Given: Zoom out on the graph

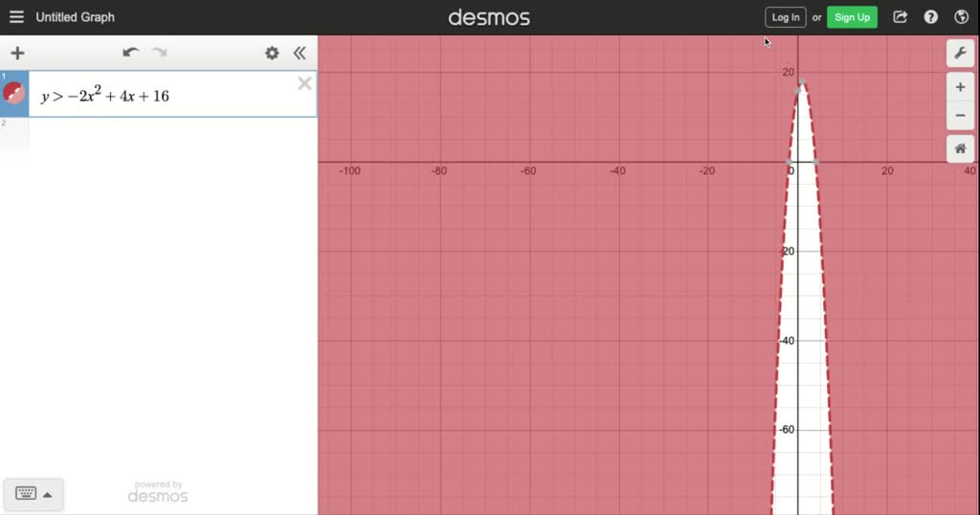Looking at the screenshot, I should pos(960,117).
